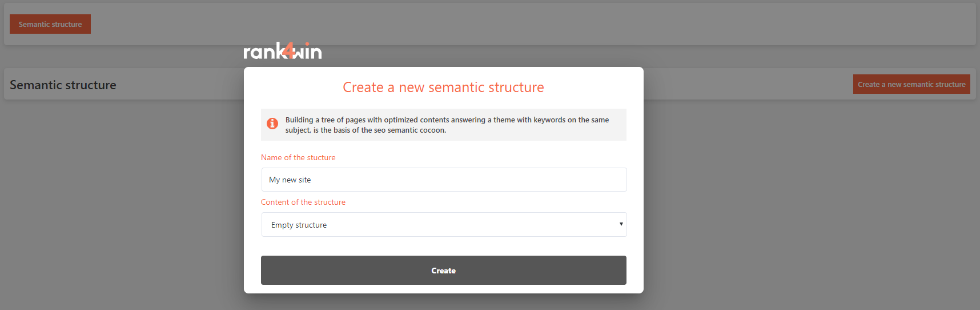Open the "Empty structure" content dropdown
This screenshot has height=310, width=980.
444,225
